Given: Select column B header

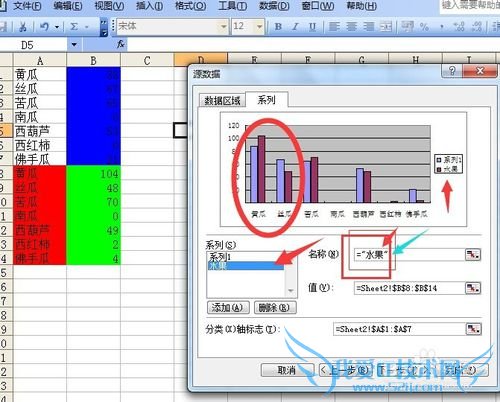Looking at the screenshot, I should [x=93, y=60].
